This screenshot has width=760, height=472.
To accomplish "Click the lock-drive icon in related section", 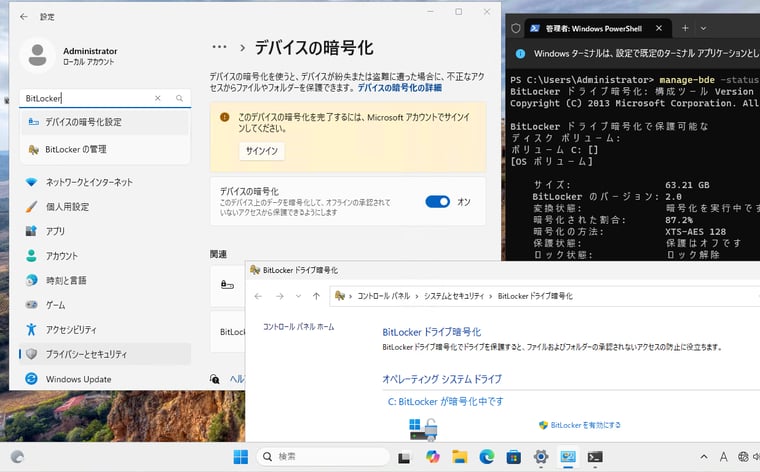I will tap(227, 284).
